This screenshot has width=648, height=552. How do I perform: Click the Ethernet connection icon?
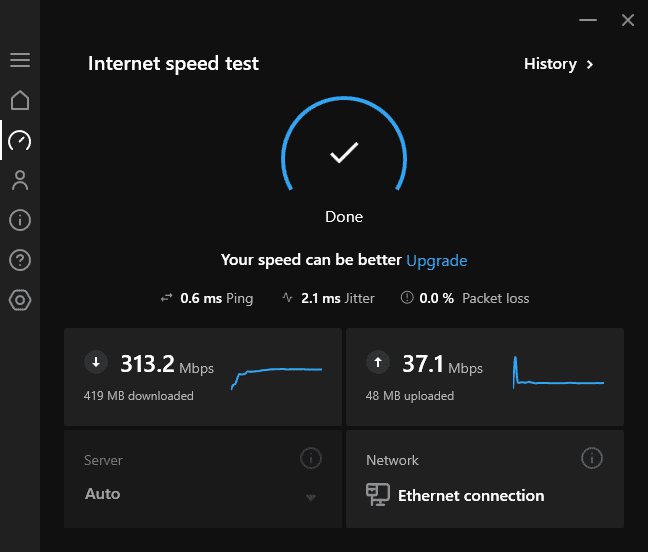pos(378,495)
